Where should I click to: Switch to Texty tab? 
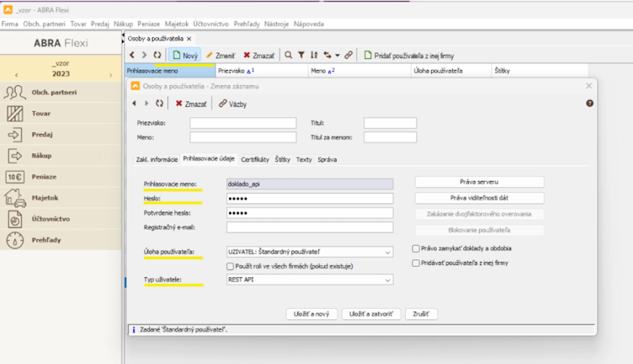point(304,159)
